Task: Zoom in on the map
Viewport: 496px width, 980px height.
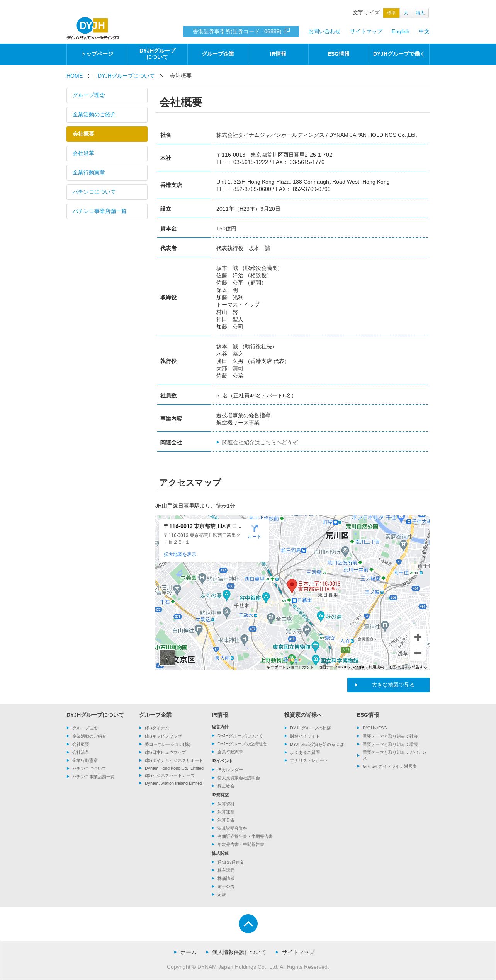Action: coord(418,637)
